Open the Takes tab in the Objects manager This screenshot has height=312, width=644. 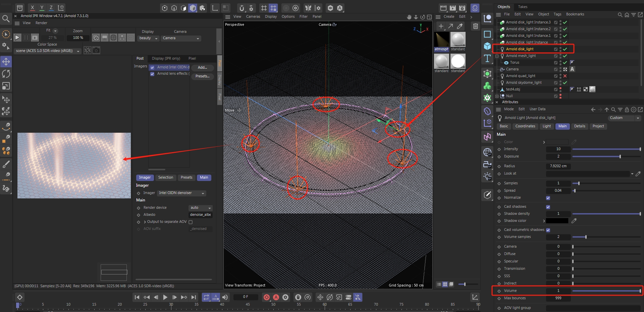523,7
